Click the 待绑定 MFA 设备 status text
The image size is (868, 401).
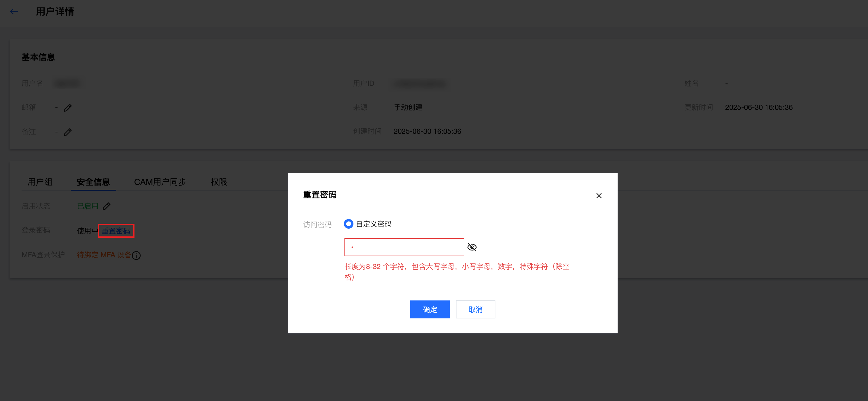pyautogui.click(x=104, y=255)
